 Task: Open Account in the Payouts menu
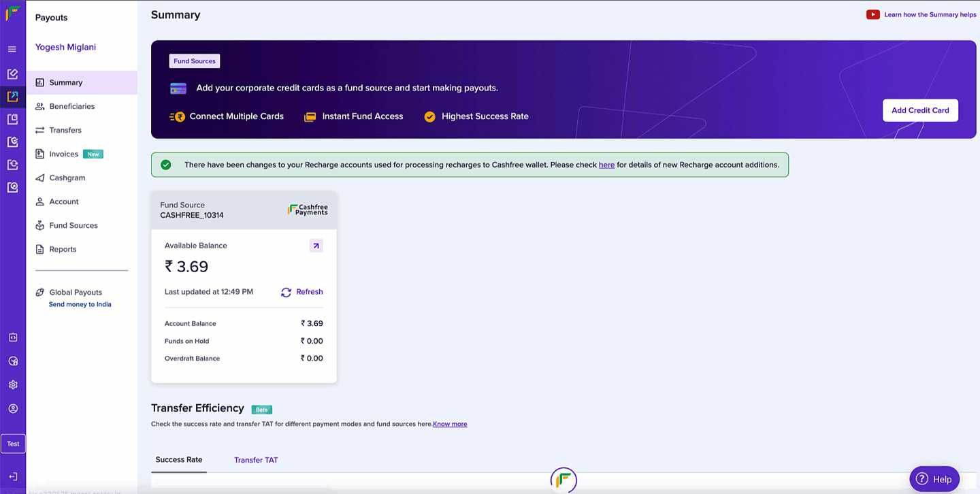click(82, 201)
